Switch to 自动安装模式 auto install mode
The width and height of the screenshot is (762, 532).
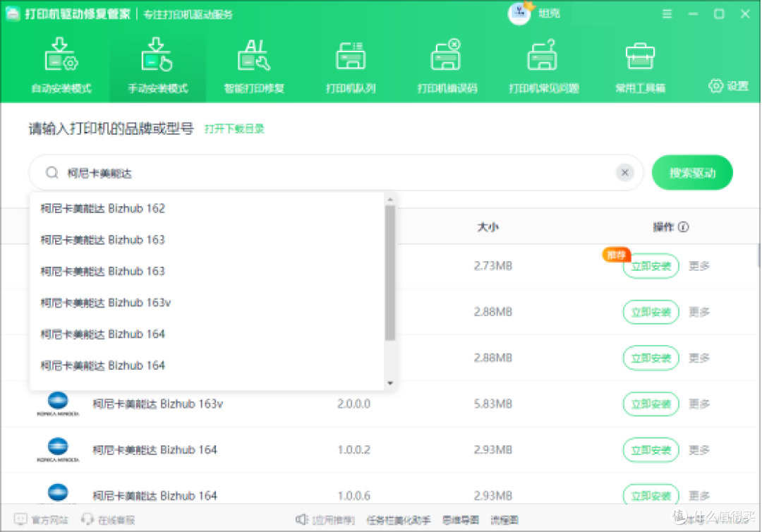(x=61, y=65)
